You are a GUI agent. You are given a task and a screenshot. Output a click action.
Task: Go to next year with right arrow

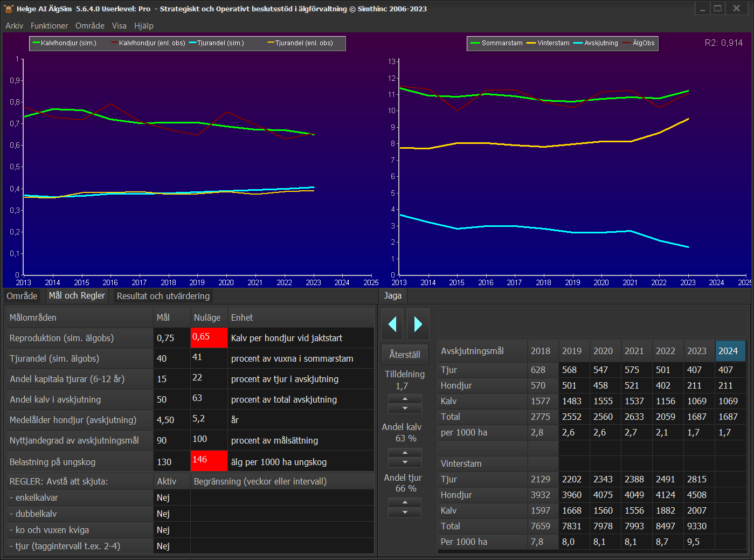[418, 324]
